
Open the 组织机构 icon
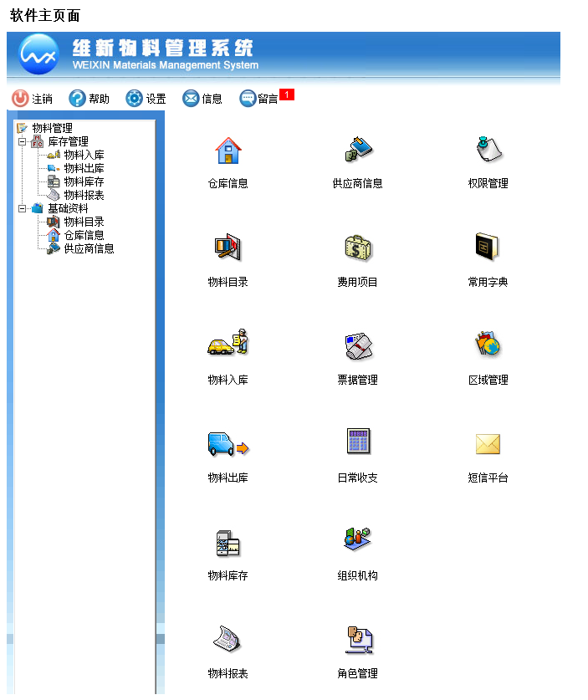(x=357, y=539)
